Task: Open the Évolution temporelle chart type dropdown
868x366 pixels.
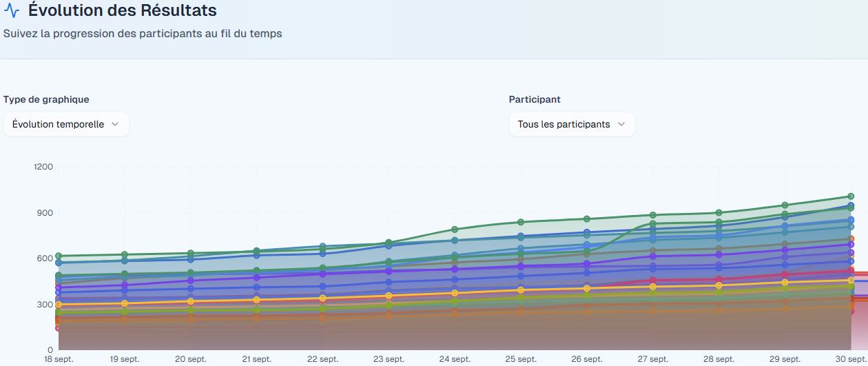Action: (66, 125)
